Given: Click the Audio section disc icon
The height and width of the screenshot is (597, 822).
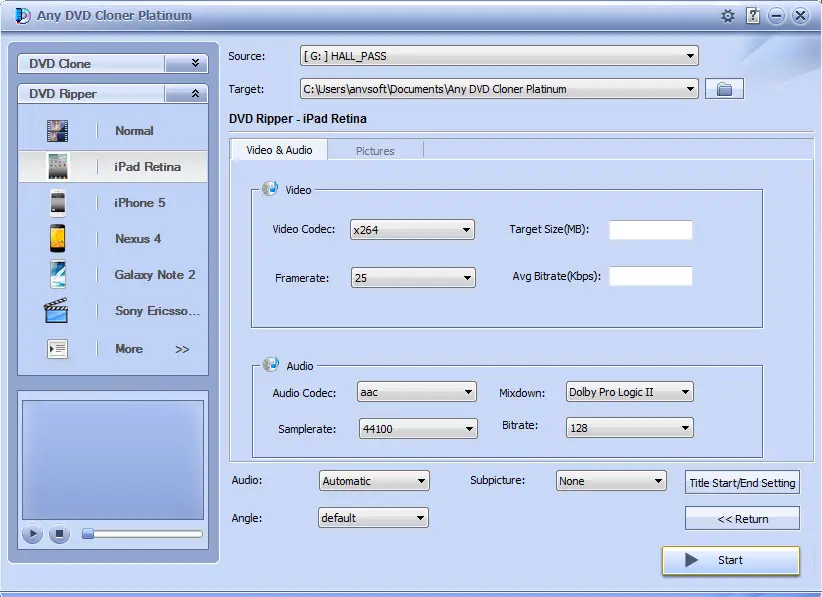Looking at the screenshot, I should pos(271,364).
